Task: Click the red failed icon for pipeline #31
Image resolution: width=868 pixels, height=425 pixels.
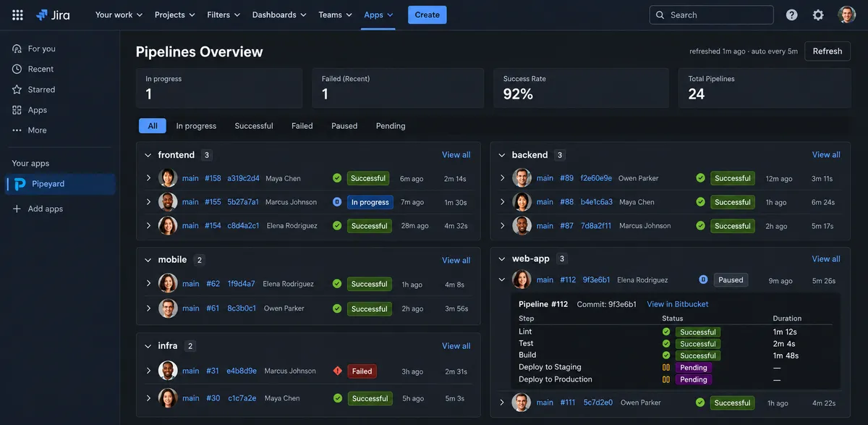Action: click(x=337, y=371)
